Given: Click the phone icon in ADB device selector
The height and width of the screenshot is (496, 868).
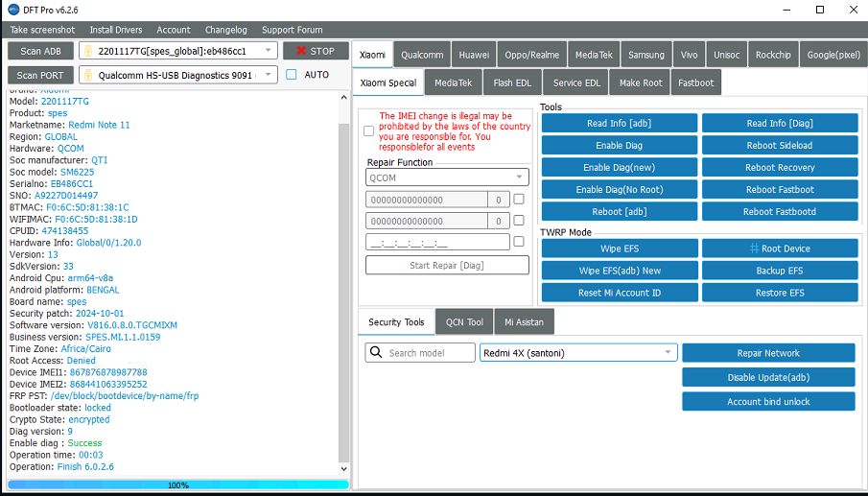Looking at the screenshot, I should tap(86, 51).
